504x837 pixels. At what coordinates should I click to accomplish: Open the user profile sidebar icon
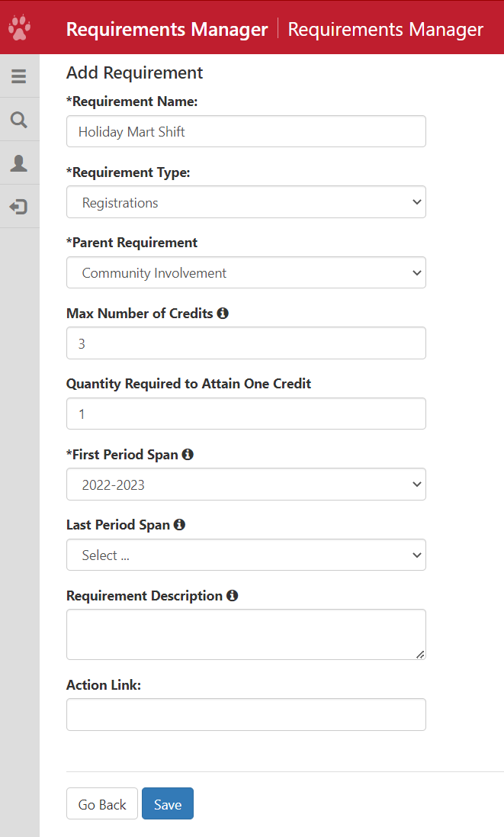[19, 163]
